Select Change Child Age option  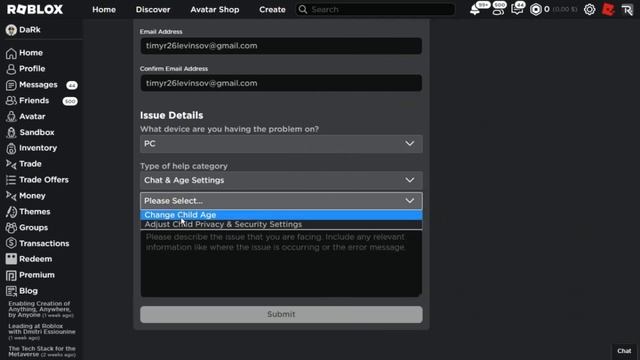[x=281, y=215]
